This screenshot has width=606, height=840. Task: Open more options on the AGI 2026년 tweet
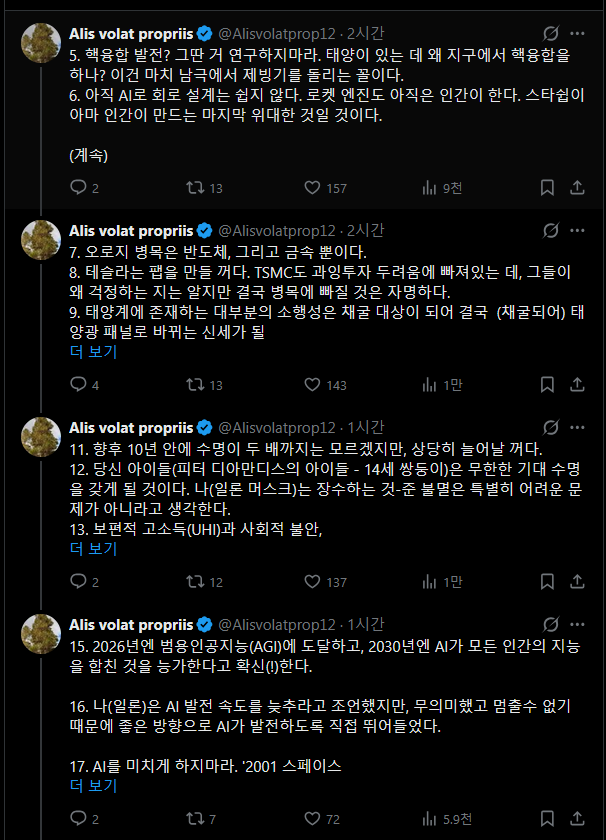pos(578,624)
